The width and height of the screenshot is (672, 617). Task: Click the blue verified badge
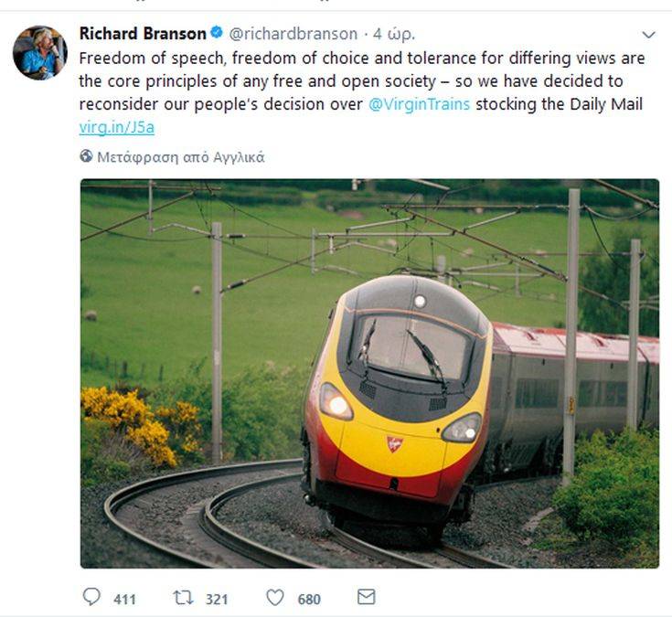pyautogui.click(x=216, y=34)
